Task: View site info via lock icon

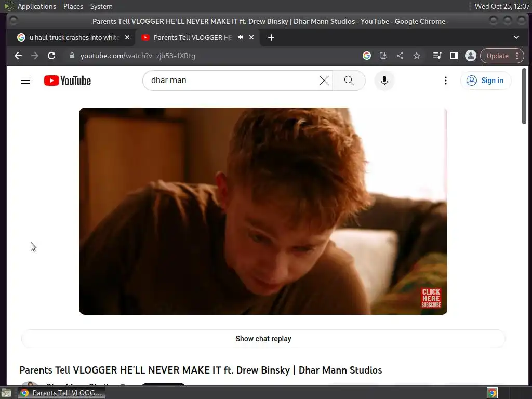Action: pyautogui.click(x=72, y=56)
